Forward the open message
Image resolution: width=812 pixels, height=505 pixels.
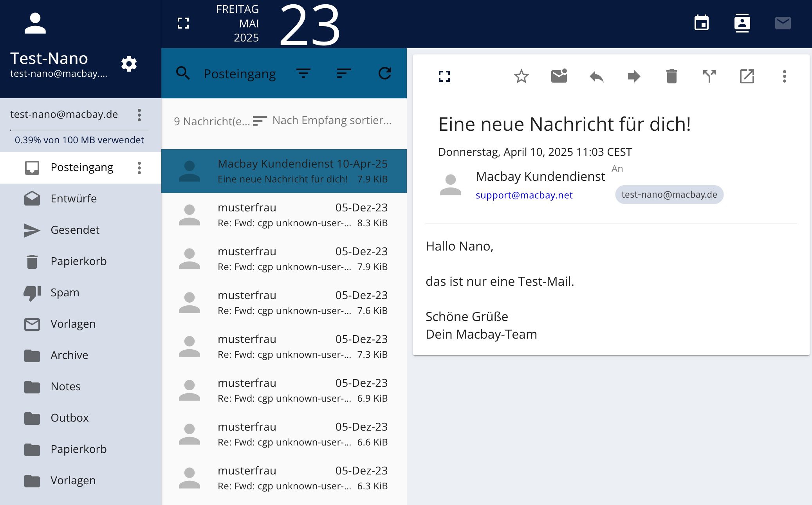(x=634, y=76)
